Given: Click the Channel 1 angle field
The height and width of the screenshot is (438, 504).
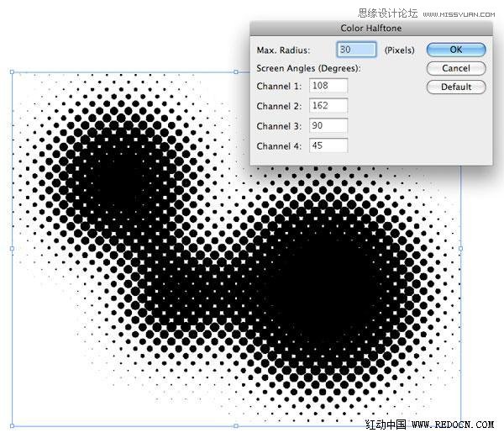Looking at the screenshot, I should (328, 86).
